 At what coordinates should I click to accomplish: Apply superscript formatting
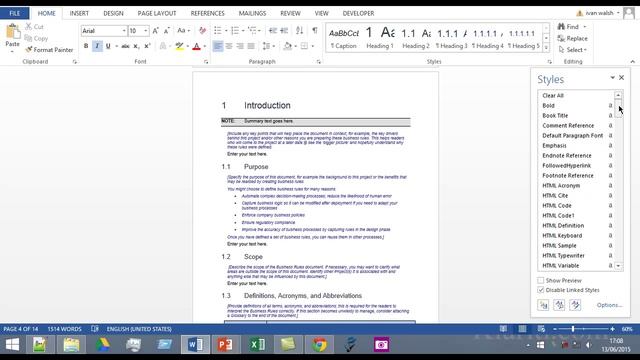tap(147, 46)
